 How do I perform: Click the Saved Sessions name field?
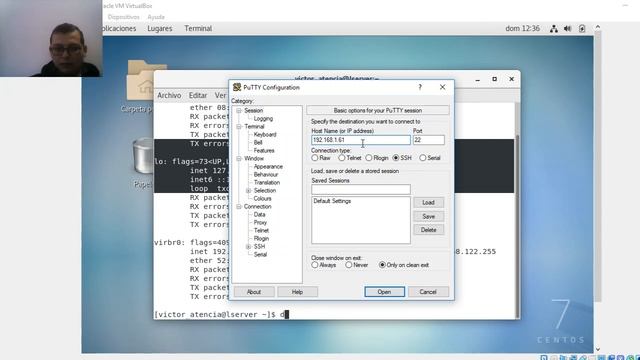pos(361,189)
